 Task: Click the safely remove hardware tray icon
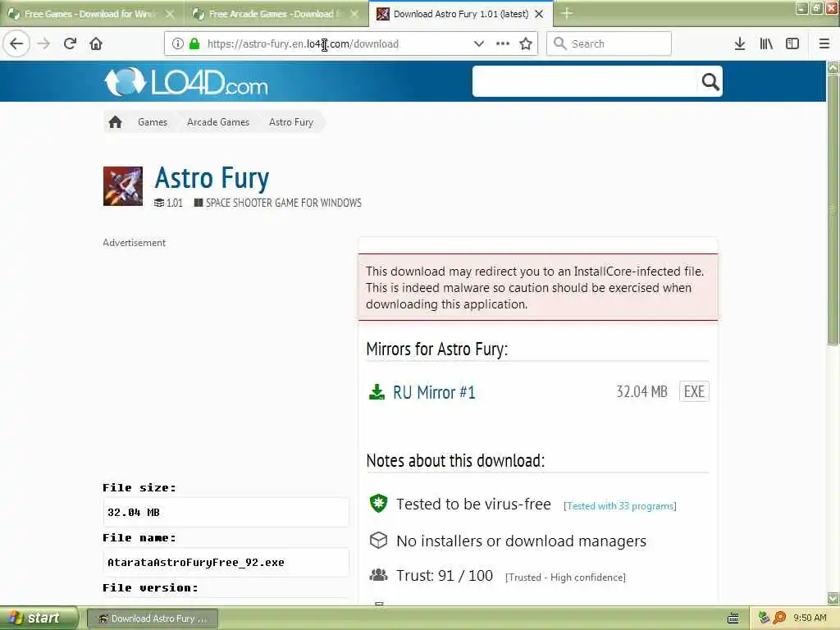764,618
